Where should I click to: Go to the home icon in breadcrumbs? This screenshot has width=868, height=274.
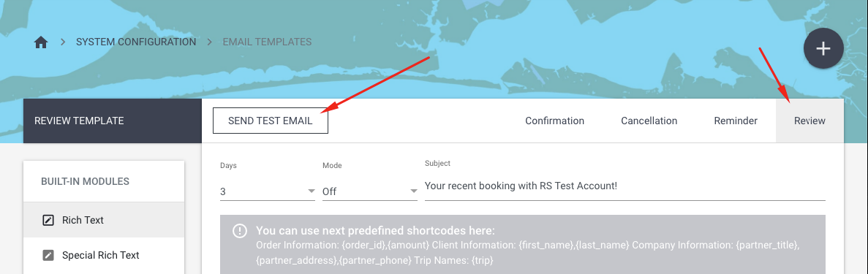pos(41,42)
